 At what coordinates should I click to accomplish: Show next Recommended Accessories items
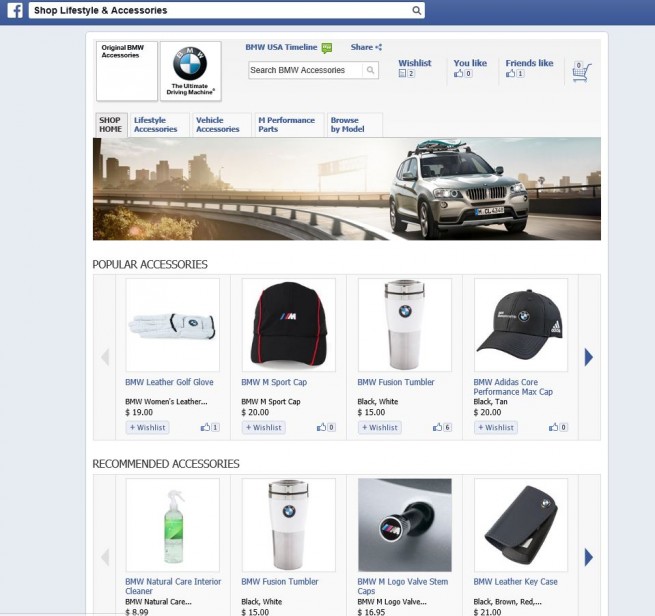click(589, 557)
